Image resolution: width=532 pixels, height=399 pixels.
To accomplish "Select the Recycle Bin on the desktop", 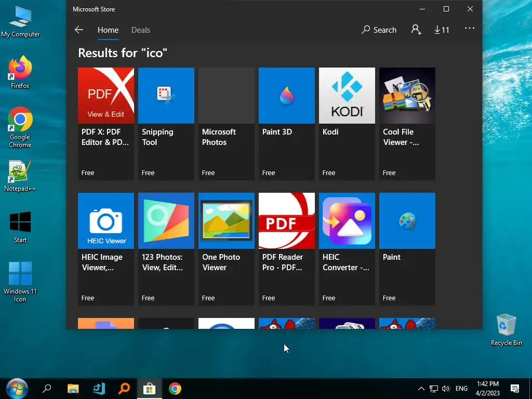I will pos(506,330).
